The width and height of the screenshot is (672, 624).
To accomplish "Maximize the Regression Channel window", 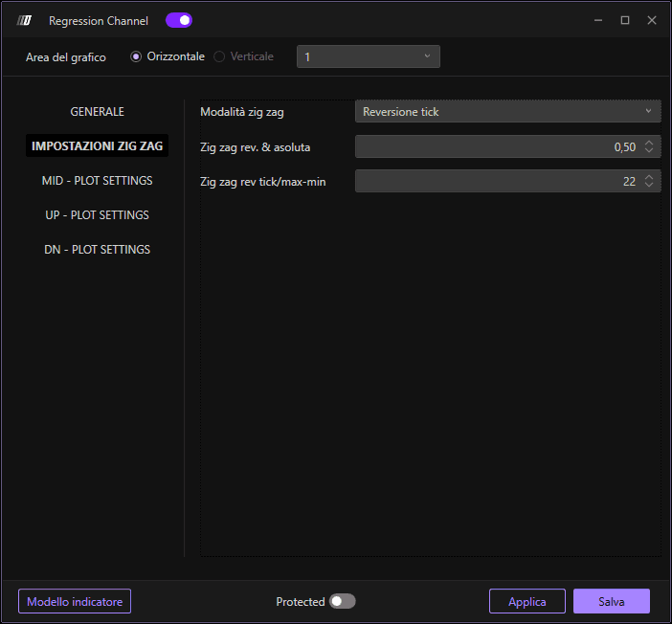I will [625, 20].
